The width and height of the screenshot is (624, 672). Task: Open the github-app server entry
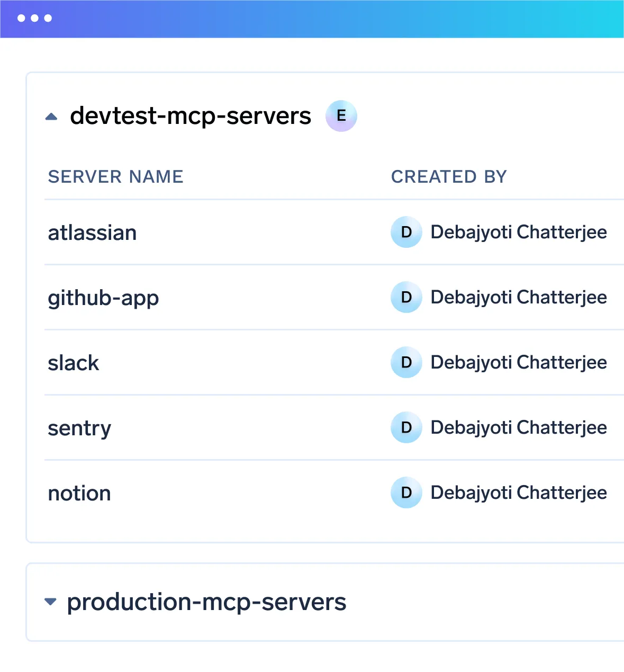click(x=103, y=298)
